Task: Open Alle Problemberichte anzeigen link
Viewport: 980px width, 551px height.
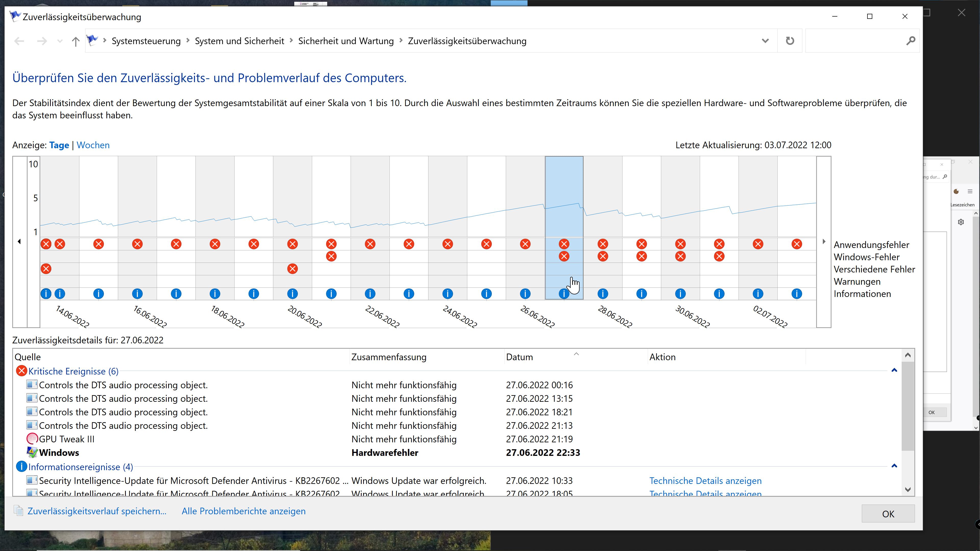Action: 243,511
